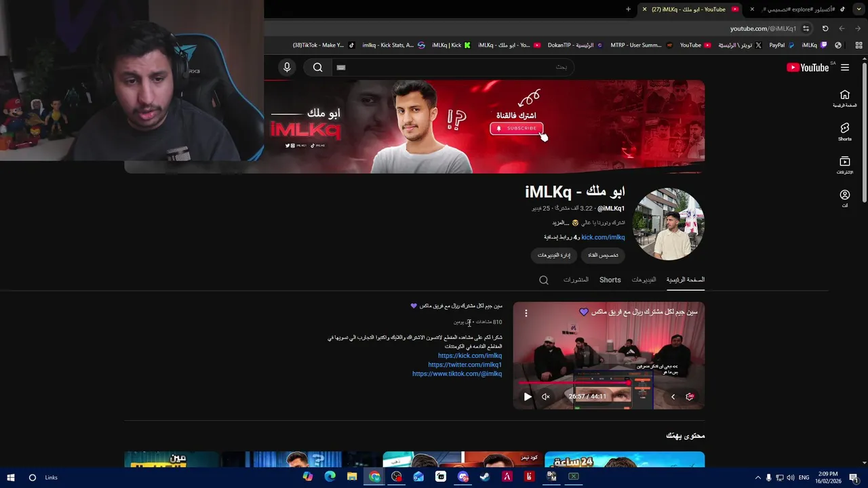
Task: Open video three-dot options menu
Action: [526, 313]
